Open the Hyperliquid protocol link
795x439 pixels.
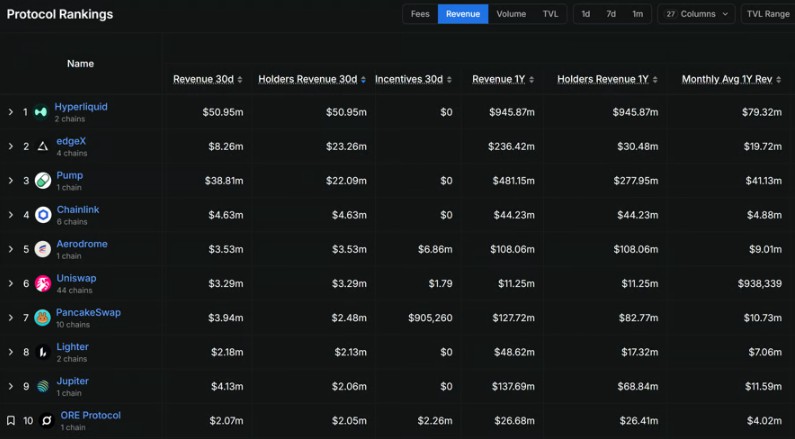pos(81,107)
